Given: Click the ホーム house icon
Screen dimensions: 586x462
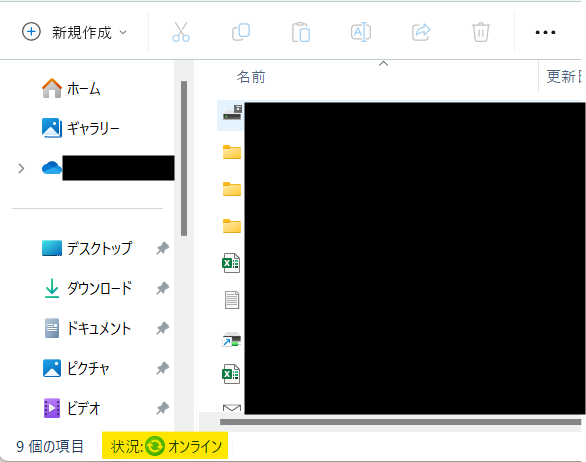Looking at the screenshot, I should pyautogui.click(x=52, y=88).
